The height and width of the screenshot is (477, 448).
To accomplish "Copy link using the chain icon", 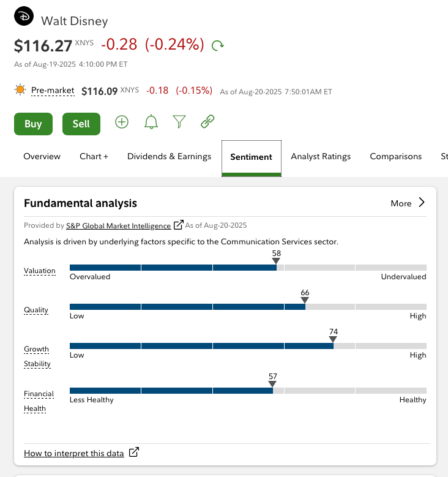I will pyautogui.click(x=207, y=122).
